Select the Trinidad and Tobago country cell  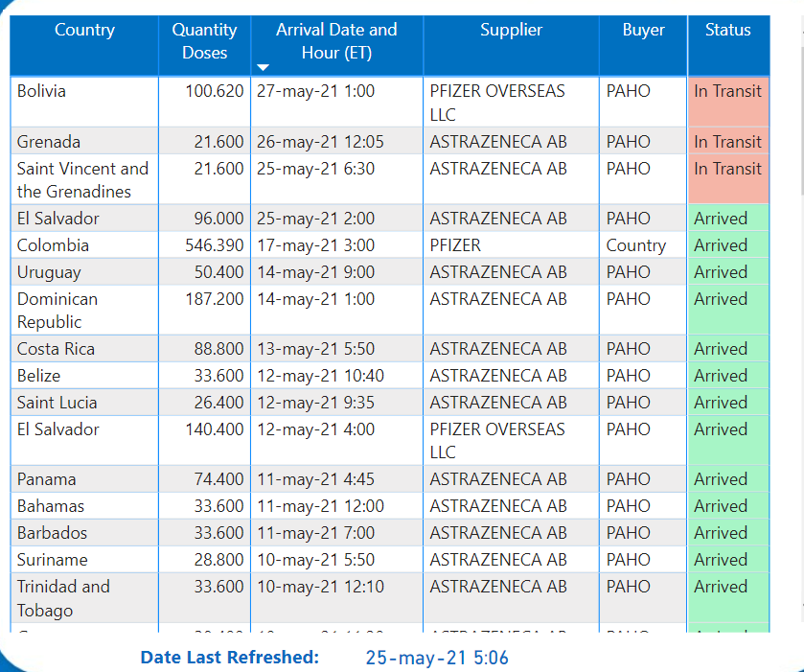63,598
